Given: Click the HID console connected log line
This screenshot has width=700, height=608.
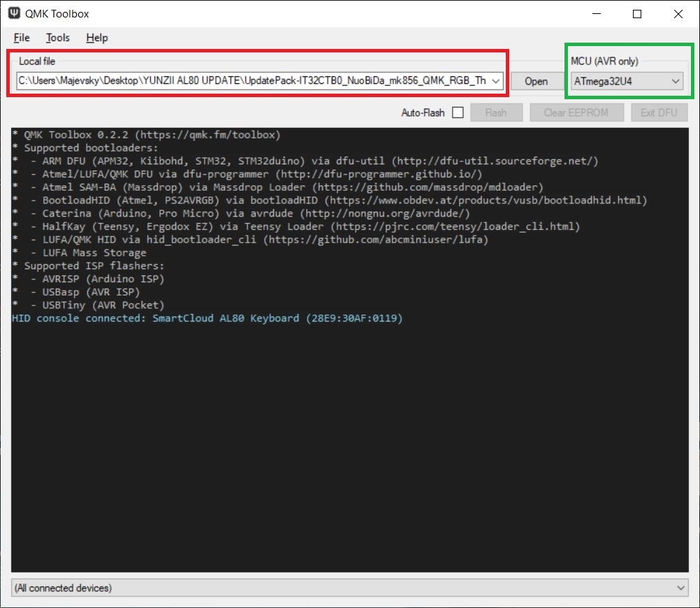Looking at the screenshot, I should point(207,319).
